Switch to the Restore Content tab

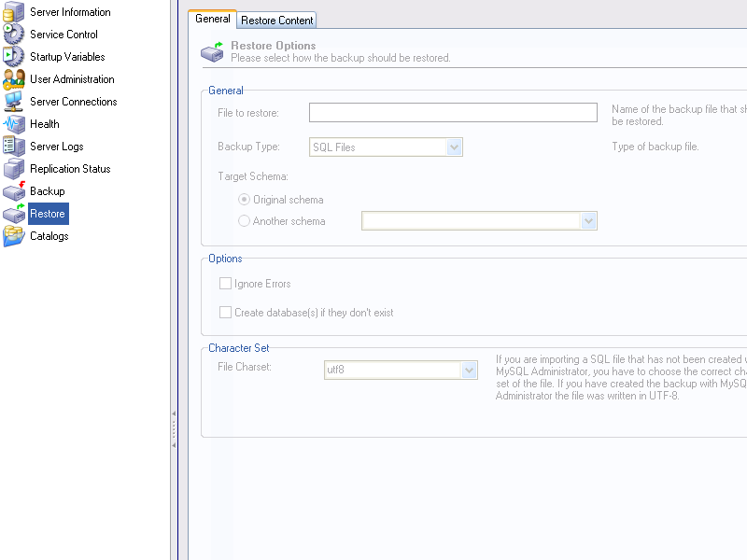click(277, 20)
